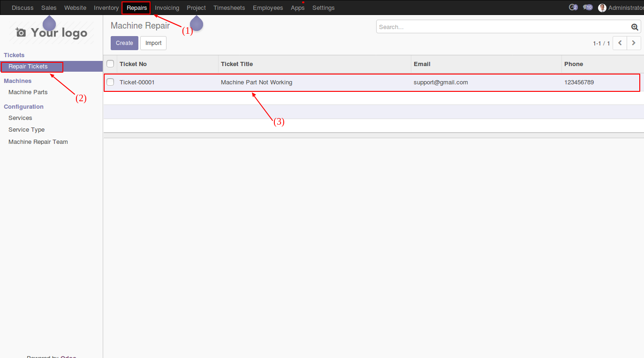Viewport: 644px width, 358px height.
Task: Go to next page arrow
Action: (x=634, y=43)
